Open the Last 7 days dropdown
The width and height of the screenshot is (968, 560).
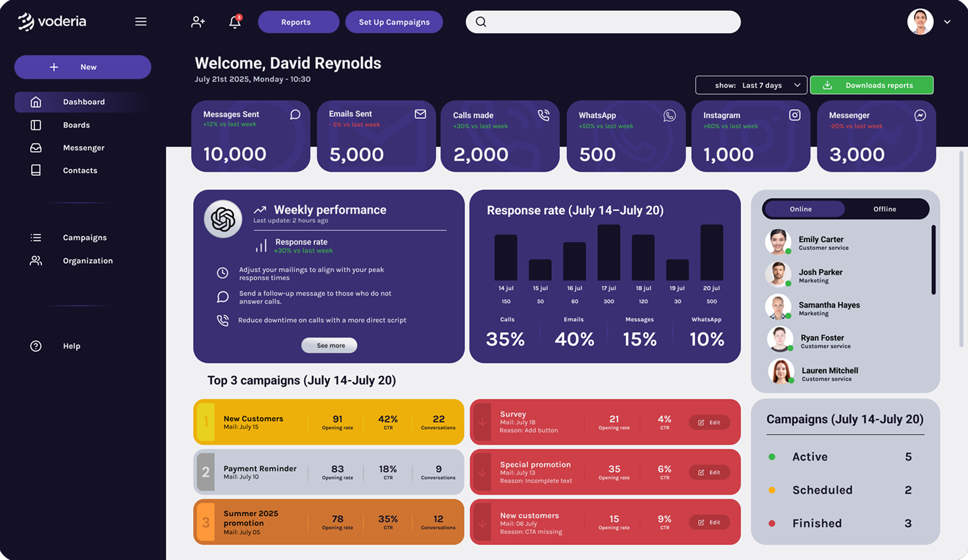(x=751, y=85)
